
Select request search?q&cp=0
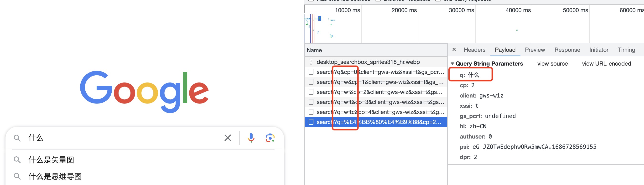pos(376,72)
